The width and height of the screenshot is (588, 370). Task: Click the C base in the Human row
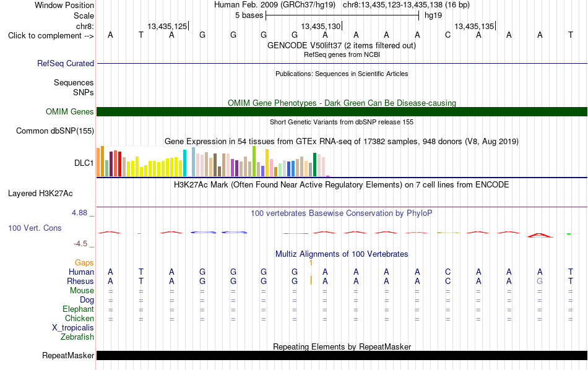click(447, 272)
